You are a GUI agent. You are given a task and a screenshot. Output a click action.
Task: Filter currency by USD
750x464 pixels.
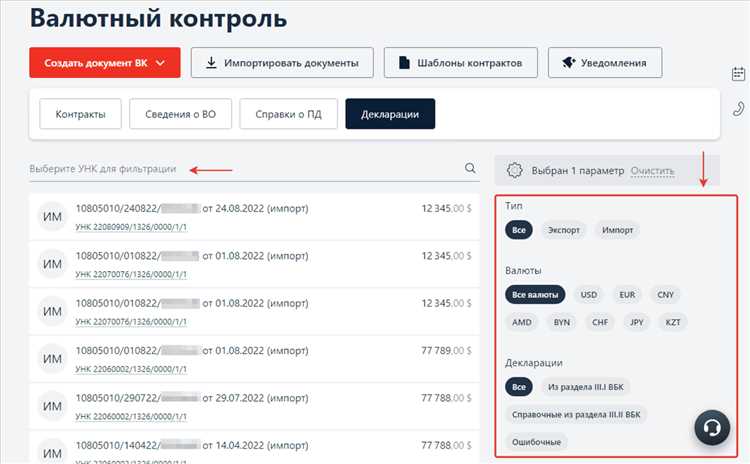(x=589, y=295)
